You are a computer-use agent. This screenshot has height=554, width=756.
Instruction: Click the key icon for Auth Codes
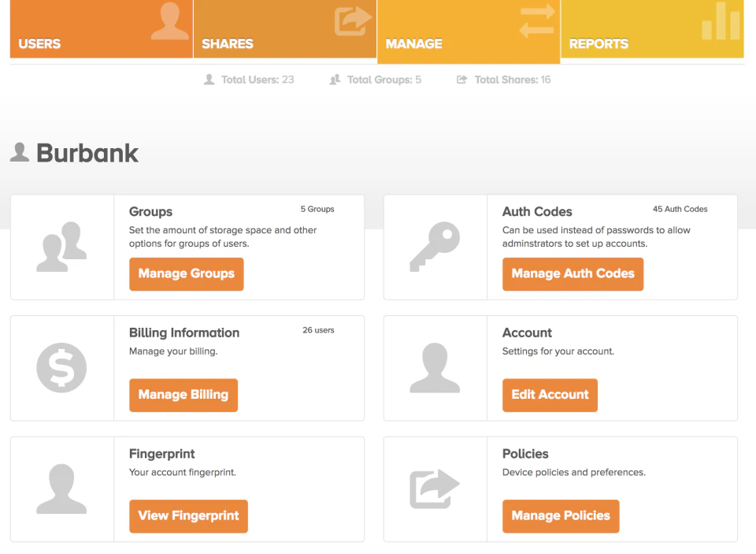click(x=435, y=245)
